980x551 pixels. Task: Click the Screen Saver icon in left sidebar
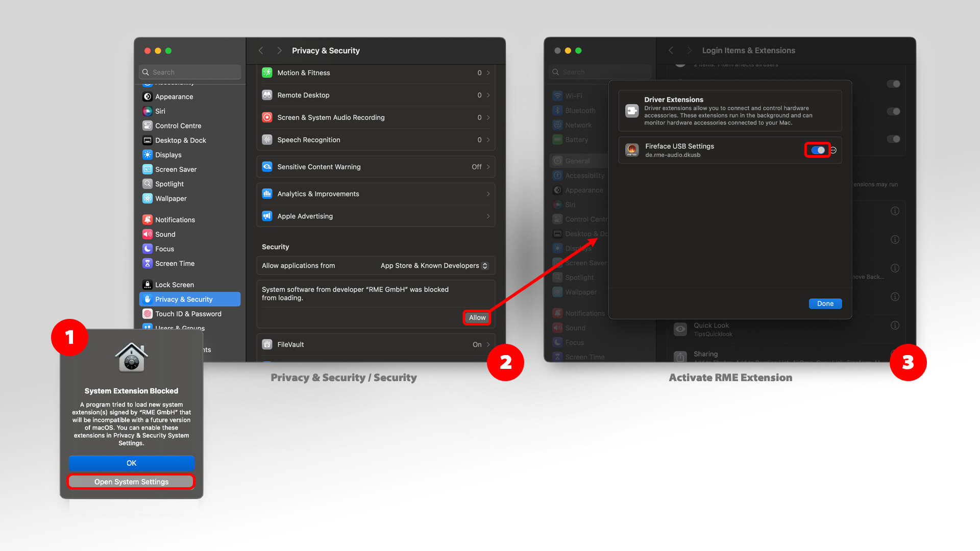[x=148, y=169]
